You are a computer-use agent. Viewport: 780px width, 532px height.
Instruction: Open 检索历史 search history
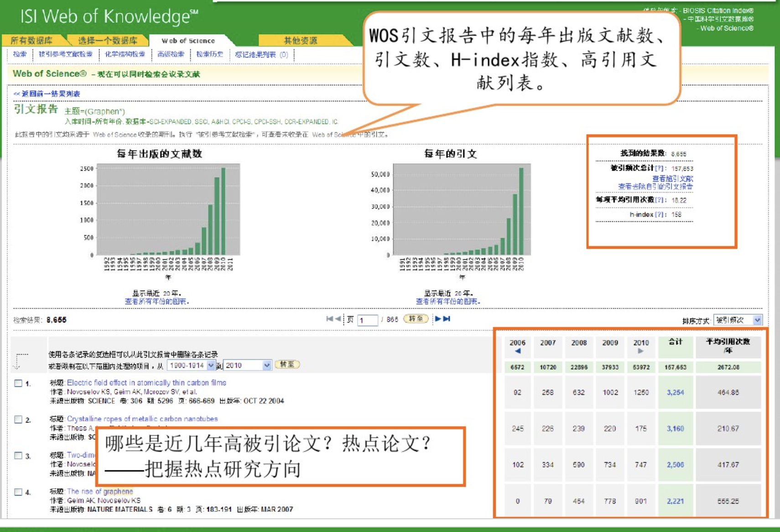point(210,54)
